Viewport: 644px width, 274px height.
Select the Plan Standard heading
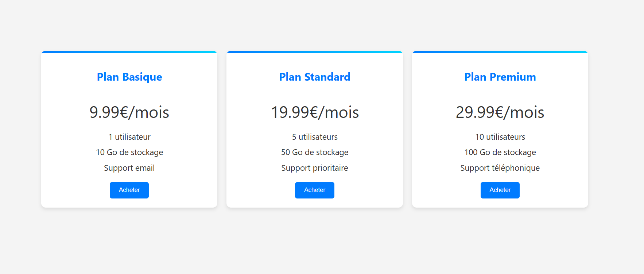tap(315, 77)
